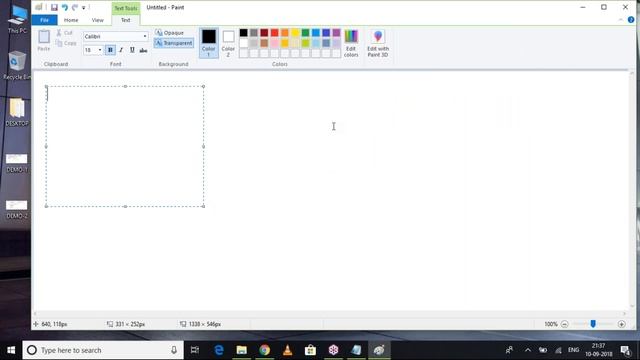This screenshot has width=640, height=360.
Task: Click the Paste clipboard icon
Action: point(44,37)
